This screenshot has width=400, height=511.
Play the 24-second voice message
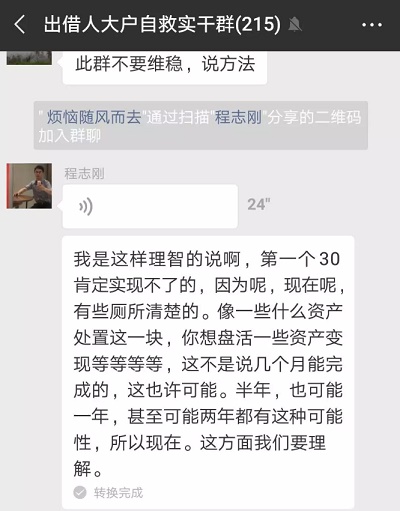(x=150, y=206)
